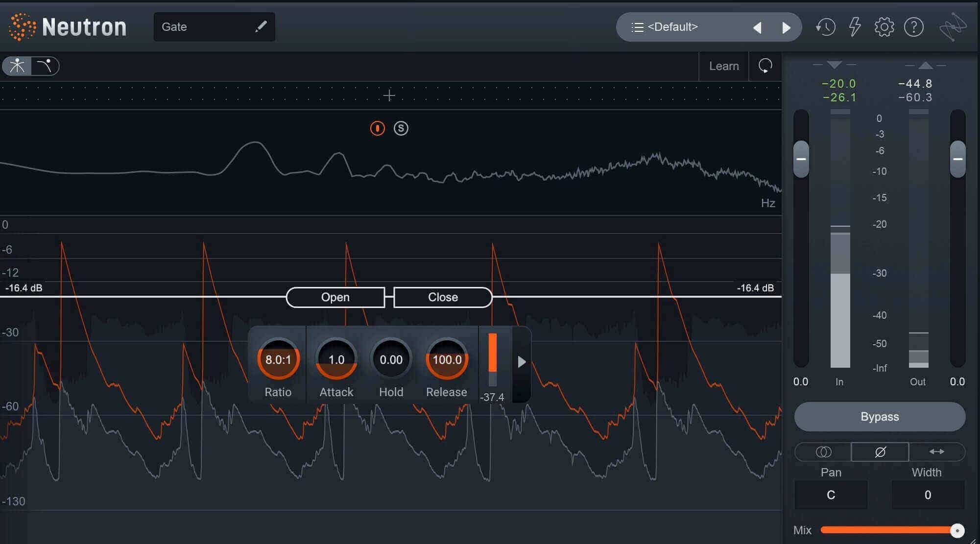The width and height of the screenshot is (980, 544).
Task: Add a band with the plus icon
Action: (x=389, y=95)
